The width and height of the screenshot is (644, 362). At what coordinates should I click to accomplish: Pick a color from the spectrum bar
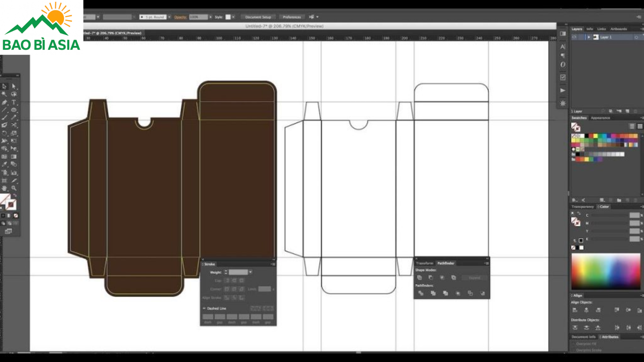605,271
